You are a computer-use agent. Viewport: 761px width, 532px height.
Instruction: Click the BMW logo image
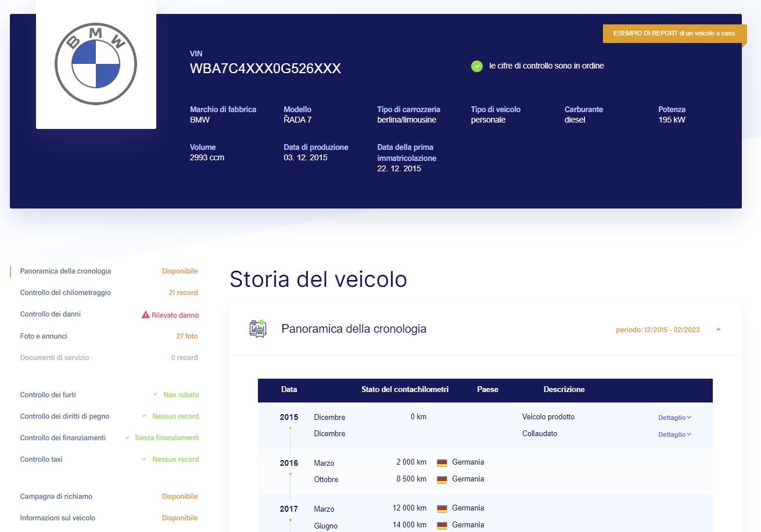(96, 64)
